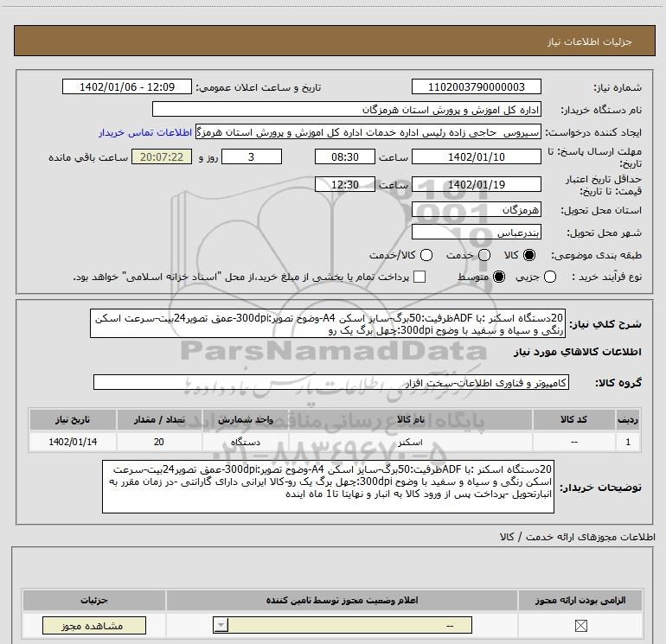Click the response deadline time 08:30

click(345, 156)
